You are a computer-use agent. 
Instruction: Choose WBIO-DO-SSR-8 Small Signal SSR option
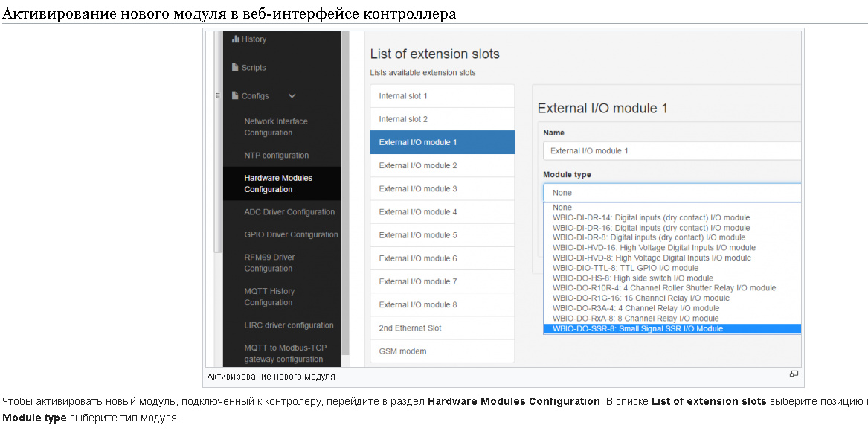pos(637,328)
